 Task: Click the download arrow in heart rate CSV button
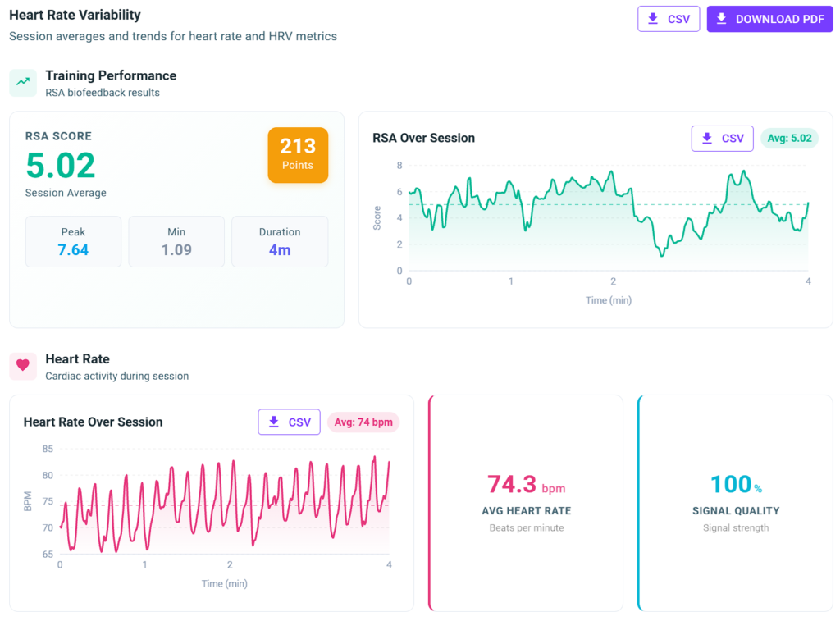click(x=274, y=422)
